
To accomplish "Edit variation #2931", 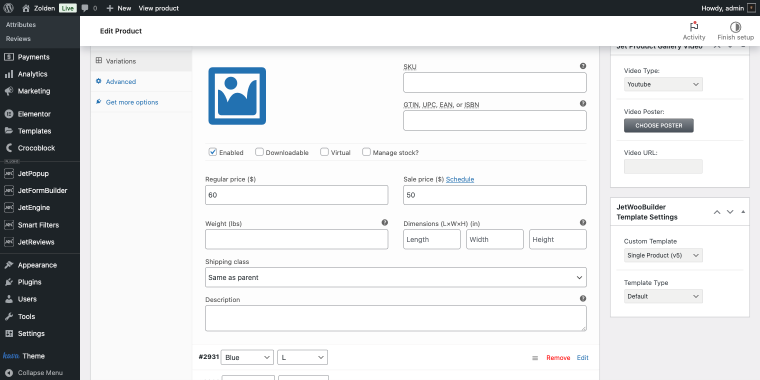I will (583, 358).
